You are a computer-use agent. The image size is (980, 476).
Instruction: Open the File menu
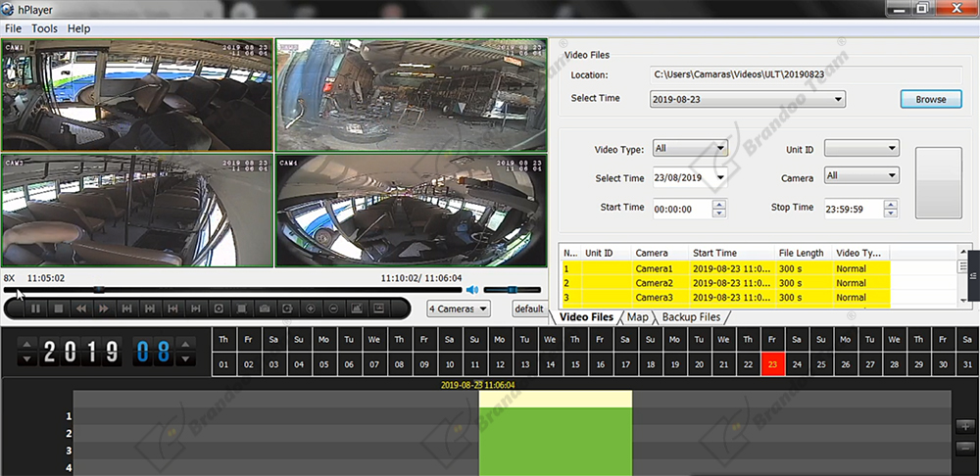coord(13,29)
